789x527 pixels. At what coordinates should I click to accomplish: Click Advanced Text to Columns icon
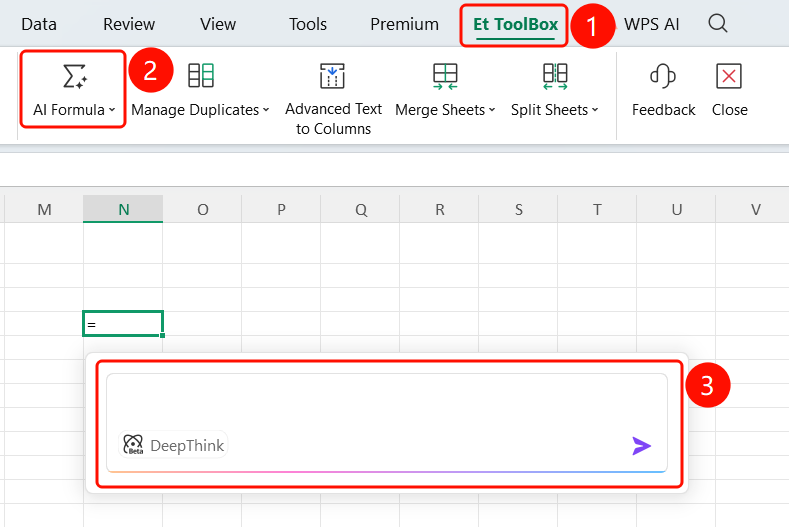click(x=332, y=76)
